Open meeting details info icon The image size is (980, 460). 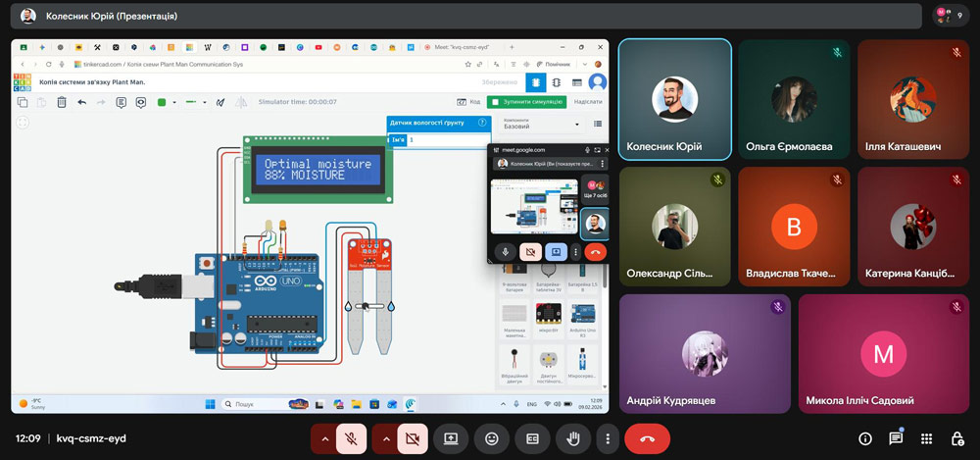click(x=865, y=438)
